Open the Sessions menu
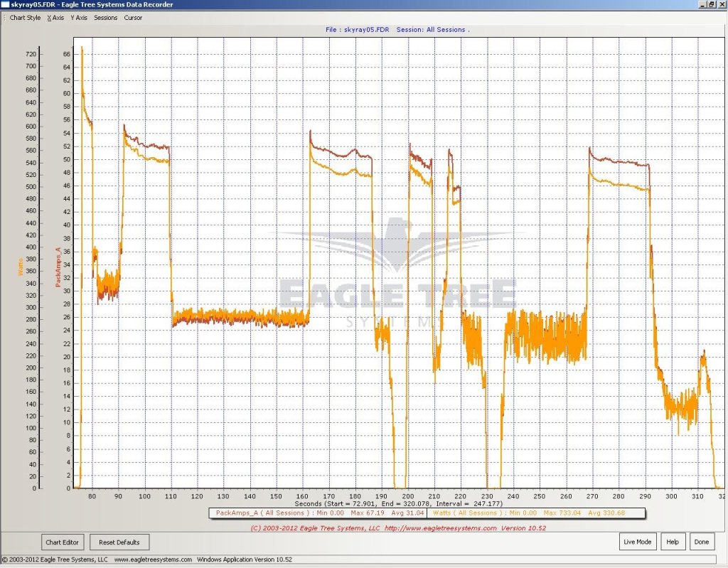The height and width of the screenshot is (568, 728). click(x=105, y=18)
